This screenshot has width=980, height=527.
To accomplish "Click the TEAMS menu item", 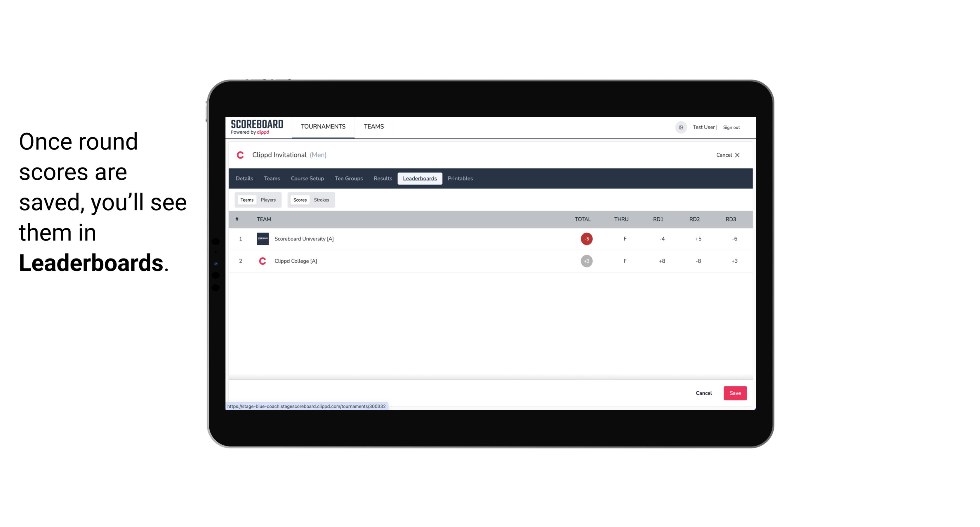I will click(x=373, y=127).
